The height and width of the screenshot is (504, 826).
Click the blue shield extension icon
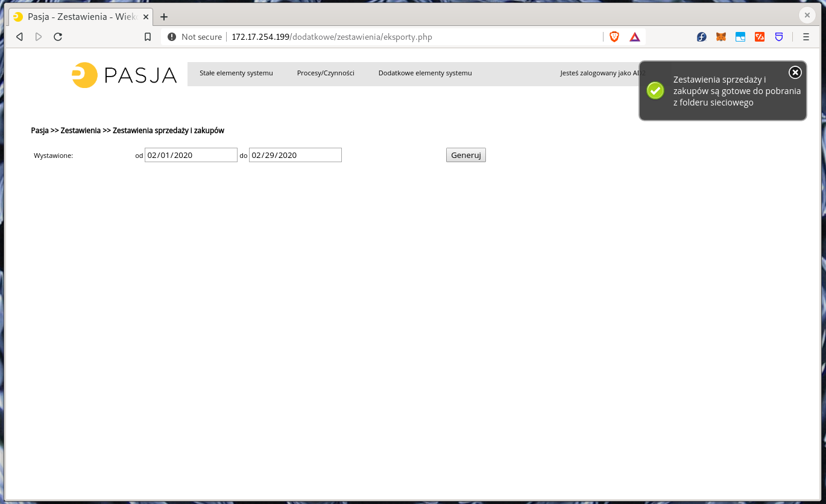pos(779,37)
